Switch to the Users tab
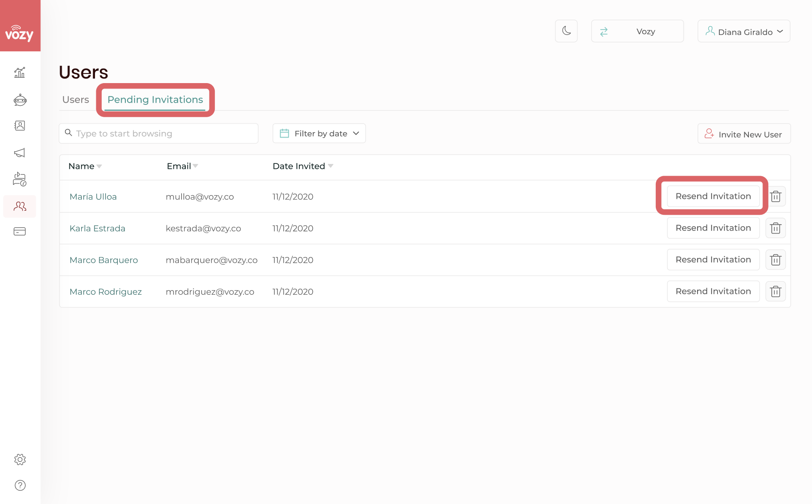812x504 pixels. pos(75,99)
